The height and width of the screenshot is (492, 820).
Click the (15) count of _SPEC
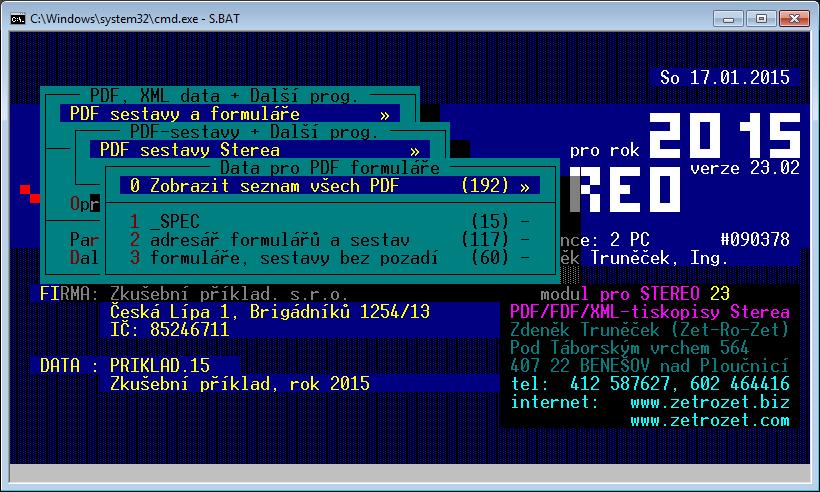(489, 222)
